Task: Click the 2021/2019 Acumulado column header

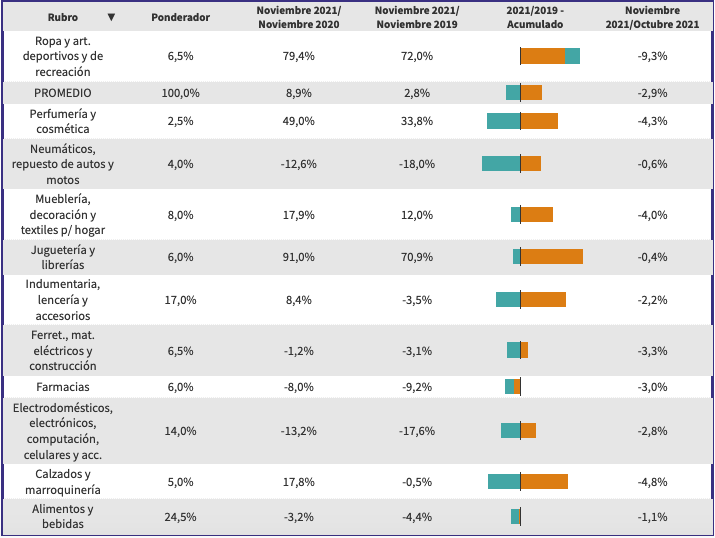Action: point(535,17)
